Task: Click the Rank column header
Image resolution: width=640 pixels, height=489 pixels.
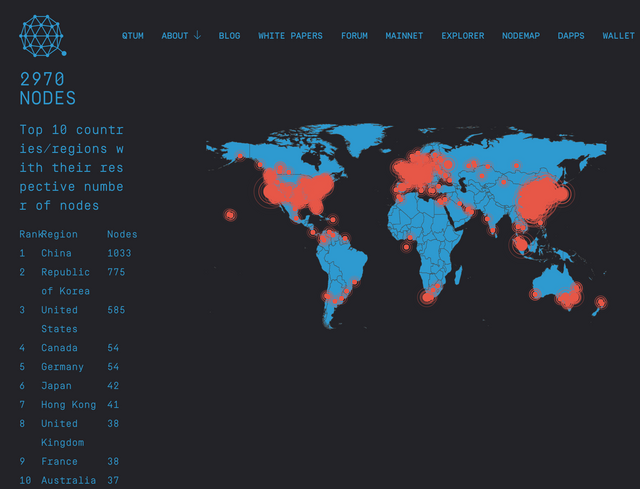Action: pos(30,234)
